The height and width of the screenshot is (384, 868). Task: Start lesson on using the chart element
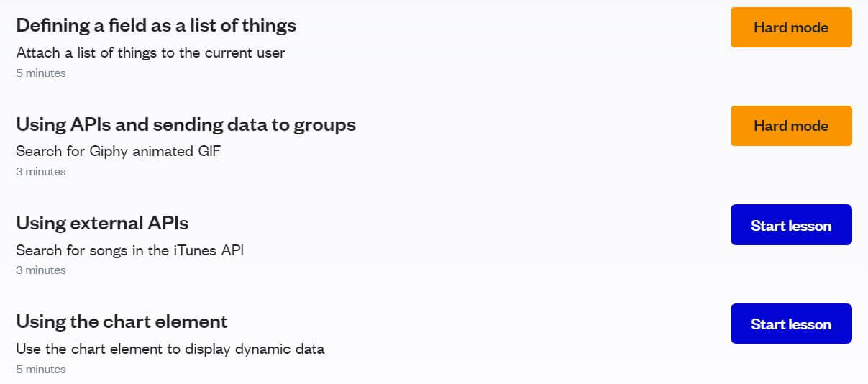pos(791,324)
